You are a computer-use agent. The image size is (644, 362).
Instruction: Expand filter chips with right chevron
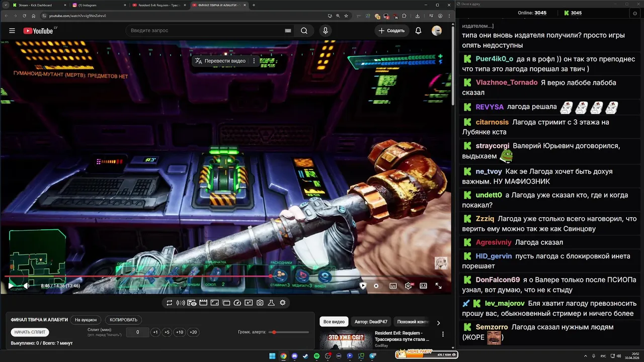438,322
